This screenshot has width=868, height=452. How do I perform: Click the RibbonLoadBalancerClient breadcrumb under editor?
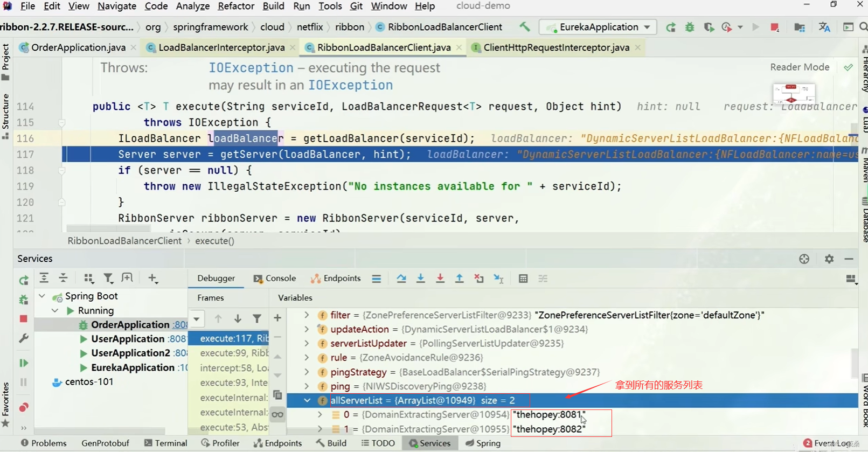[124, 241]
